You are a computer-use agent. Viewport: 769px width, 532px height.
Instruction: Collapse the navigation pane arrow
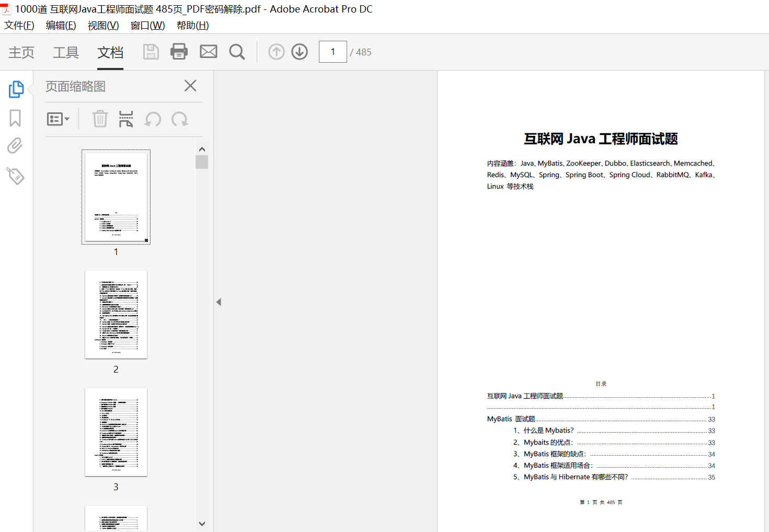tap(219, 302)
